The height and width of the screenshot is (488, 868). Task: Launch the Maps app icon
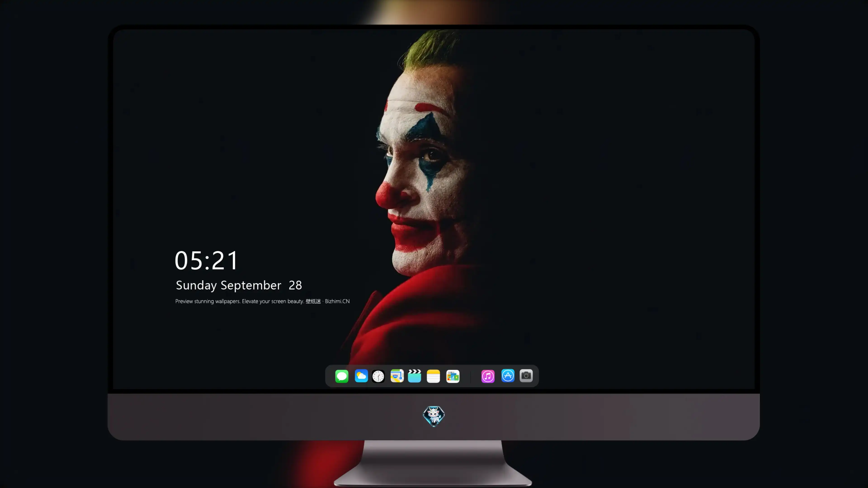coord(397,376)
